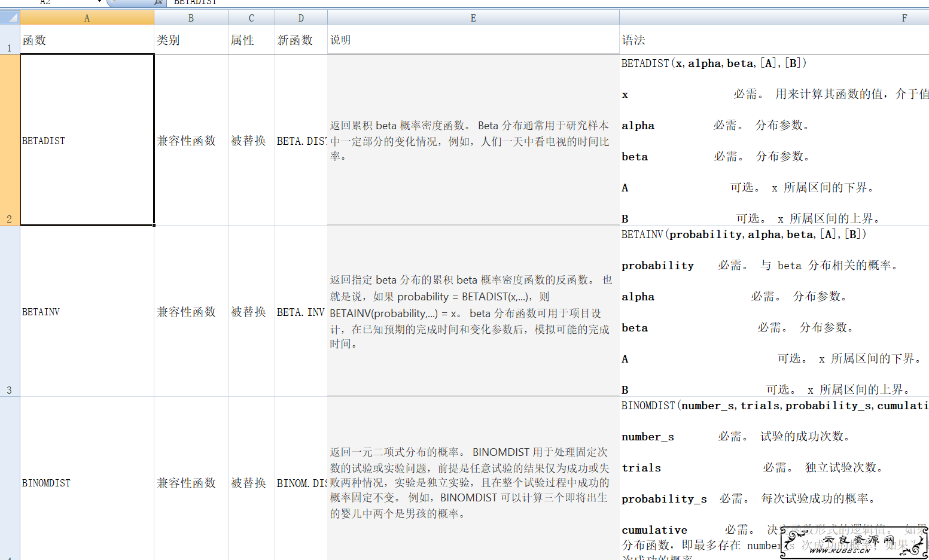Select row 1 header
This screenshot has width=929, height=560.
10,39
